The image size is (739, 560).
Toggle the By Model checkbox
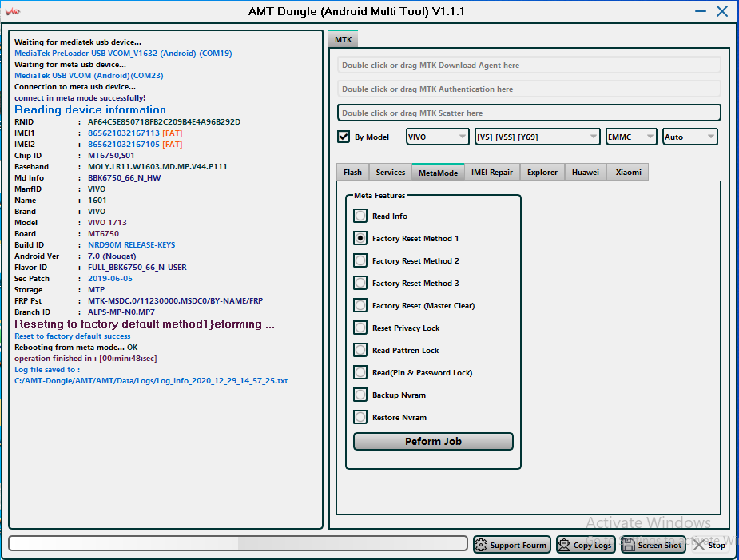(344, 137)
